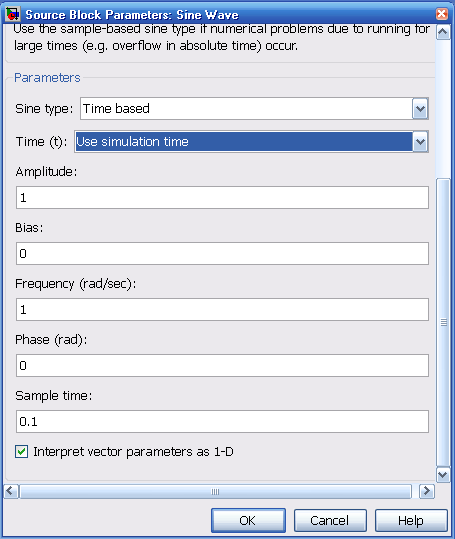Click the Frequency (rad/sec) input field
Viewport: 455px width, 539px height.
222,309
